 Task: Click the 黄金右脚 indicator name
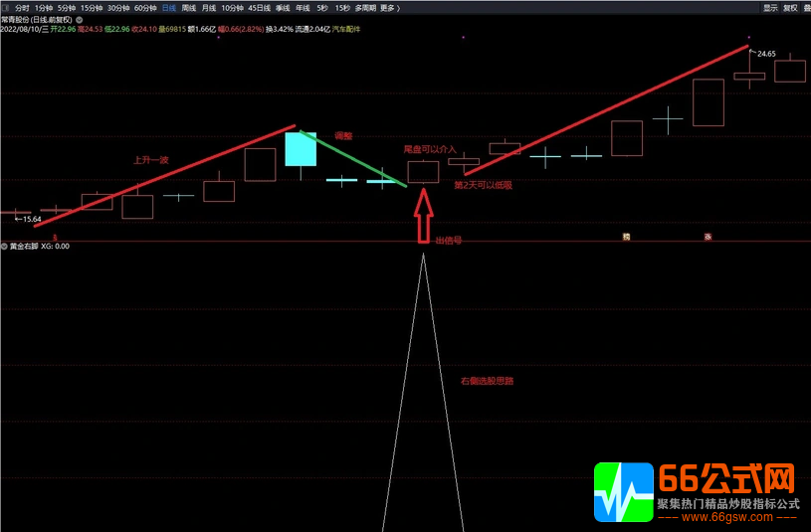pos(25,246)
